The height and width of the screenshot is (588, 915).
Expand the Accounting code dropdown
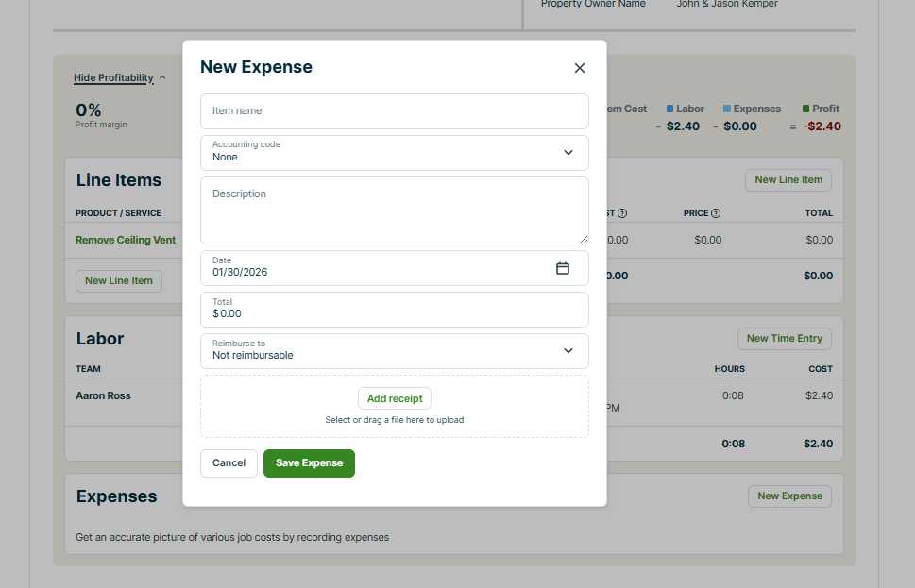tap(568, 153)
